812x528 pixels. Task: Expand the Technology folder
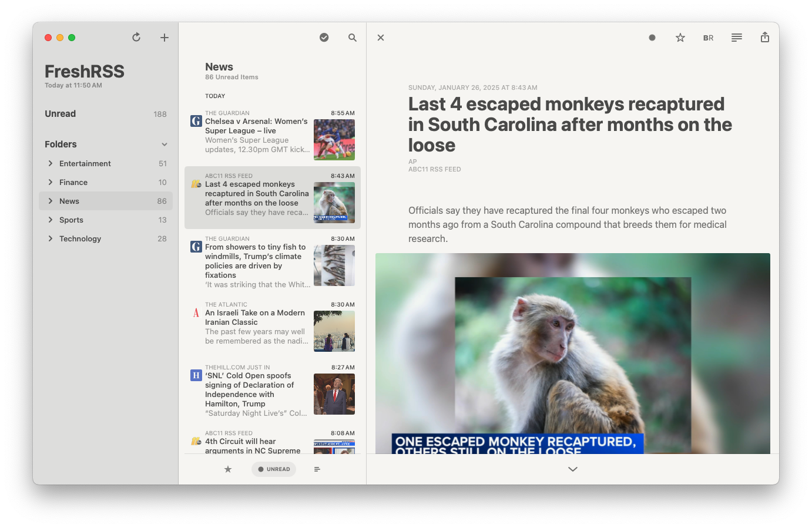[50, 238]
